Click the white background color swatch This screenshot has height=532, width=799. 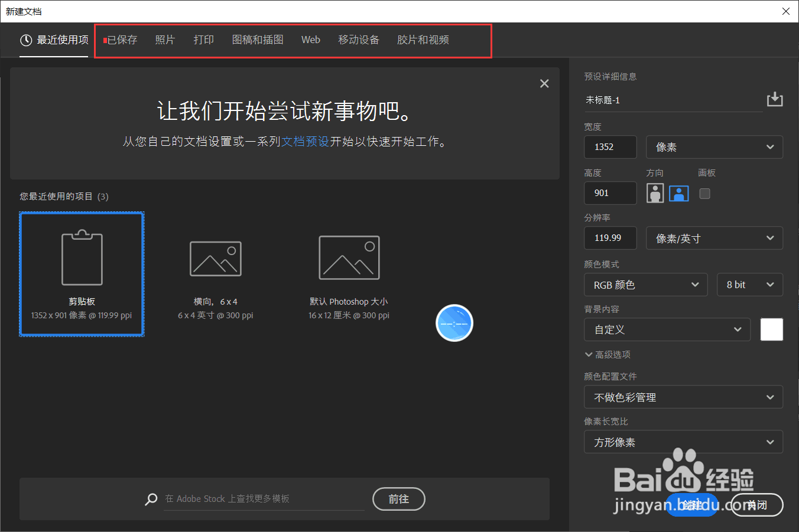pyautogui.click(x=771, y=329)
